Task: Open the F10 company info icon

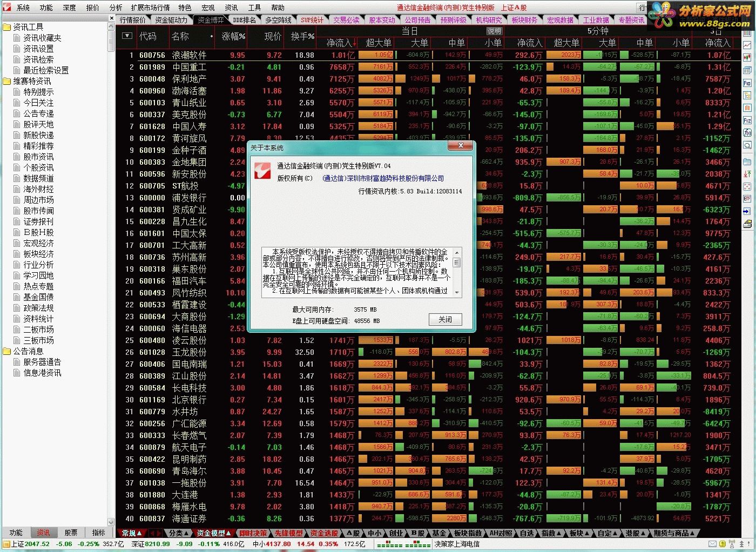Action: click(747, 83)
